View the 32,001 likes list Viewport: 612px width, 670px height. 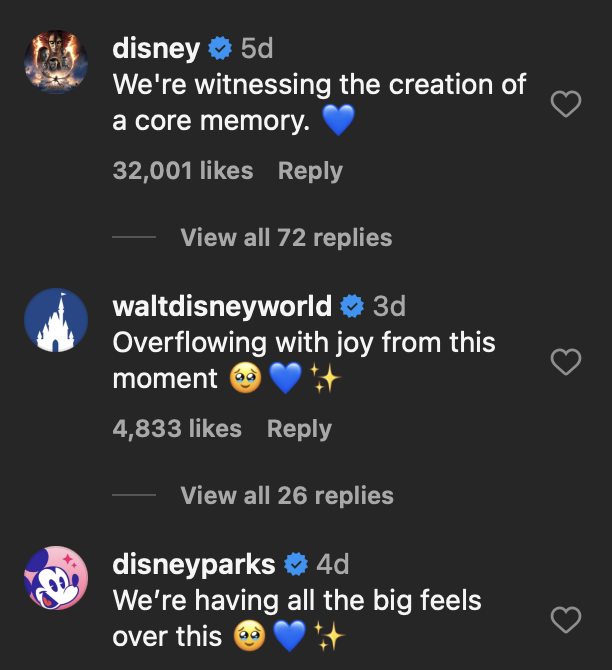click(183, 171)
